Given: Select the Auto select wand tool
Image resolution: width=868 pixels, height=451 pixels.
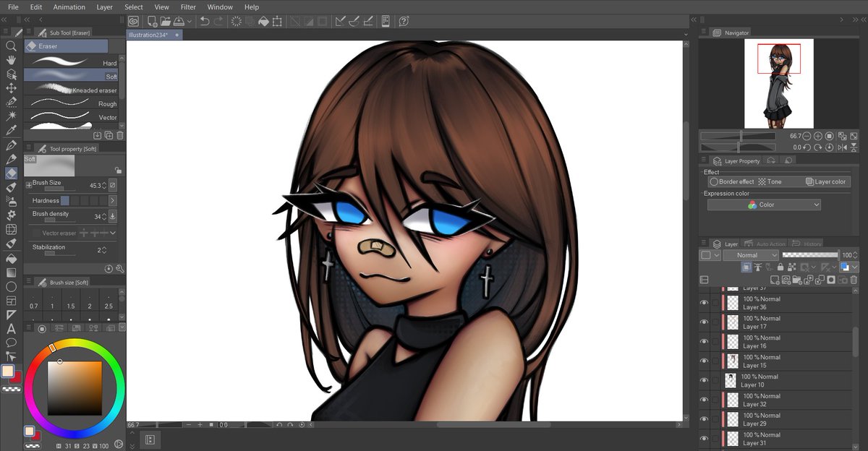Looking at the screenshot, I should (11, 116).
